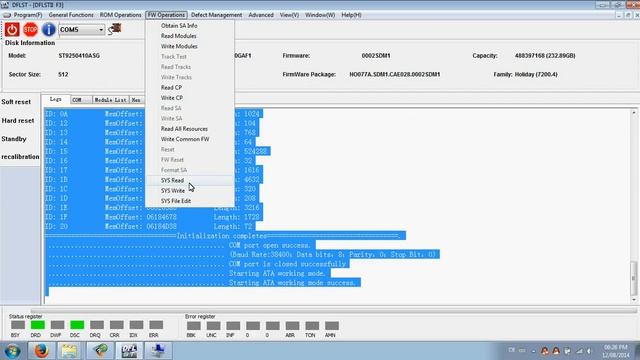Image resolution: width=640 pixels, height=360 pixels.
Task: Select Read All Resources menu entry
Action: [190, 129]
